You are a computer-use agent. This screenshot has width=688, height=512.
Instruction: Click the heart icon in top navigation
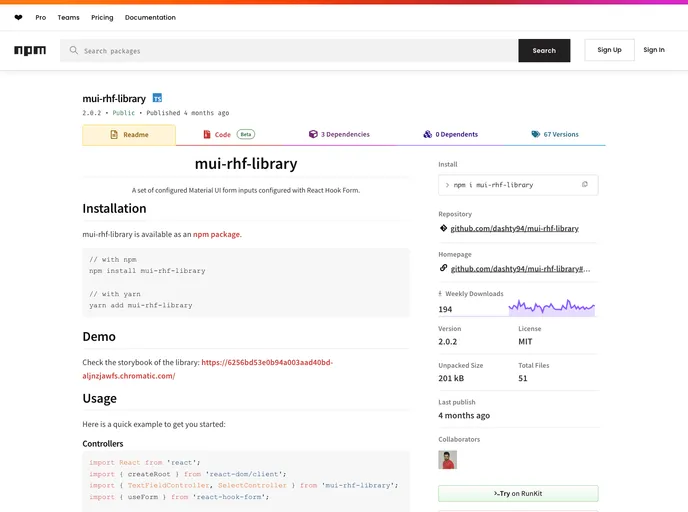(x=18, y=18)
